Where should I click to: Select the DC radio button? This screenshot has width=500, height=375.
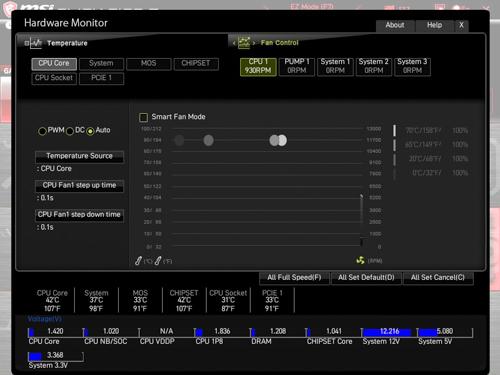pyautogui.click(x=70, y=131)
